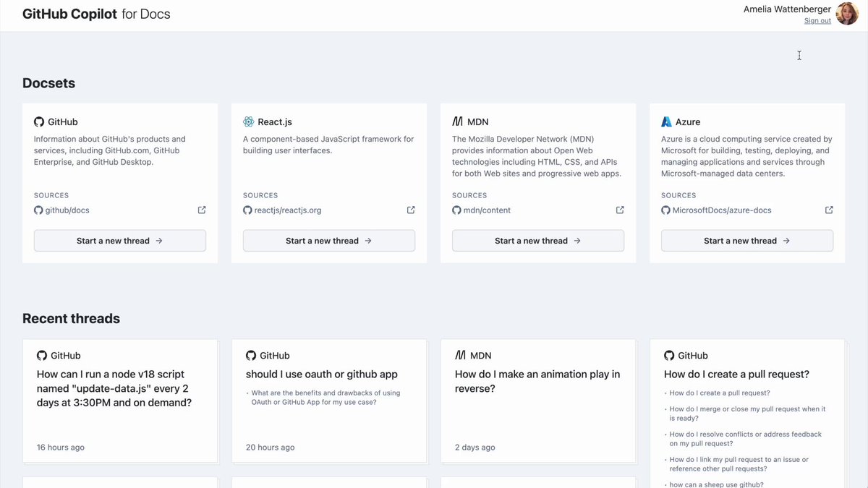868x488 pixels.
Task: Select bullet 'how can a sheep use github?'
Action: [716, 484]
